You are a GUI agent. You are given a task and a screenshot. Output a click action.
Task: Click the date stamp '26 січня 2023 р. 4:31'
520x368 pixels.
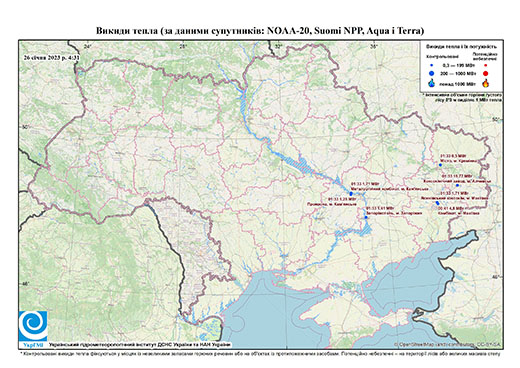[x=52, y=57]
